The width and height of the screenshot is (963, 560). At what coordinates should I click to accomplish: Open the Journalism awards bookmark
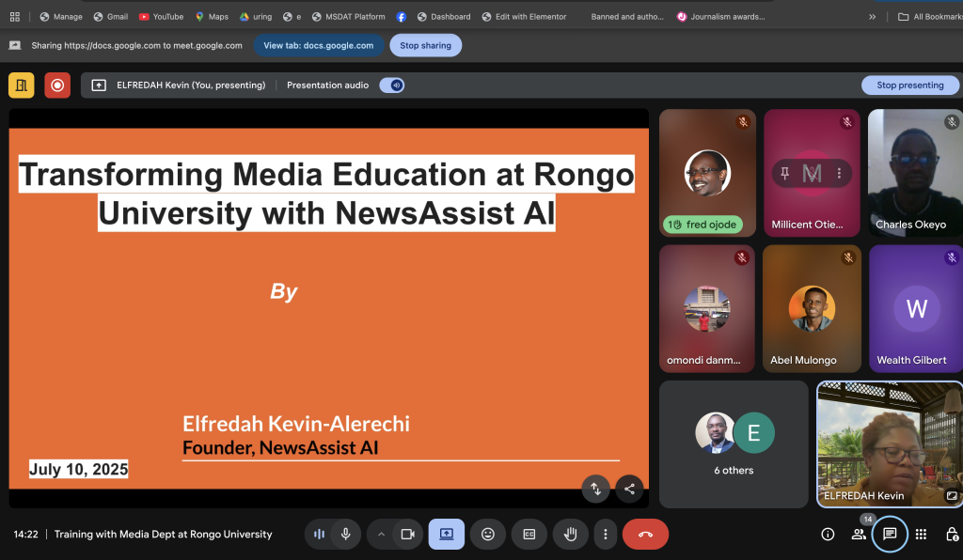point(721,17)
